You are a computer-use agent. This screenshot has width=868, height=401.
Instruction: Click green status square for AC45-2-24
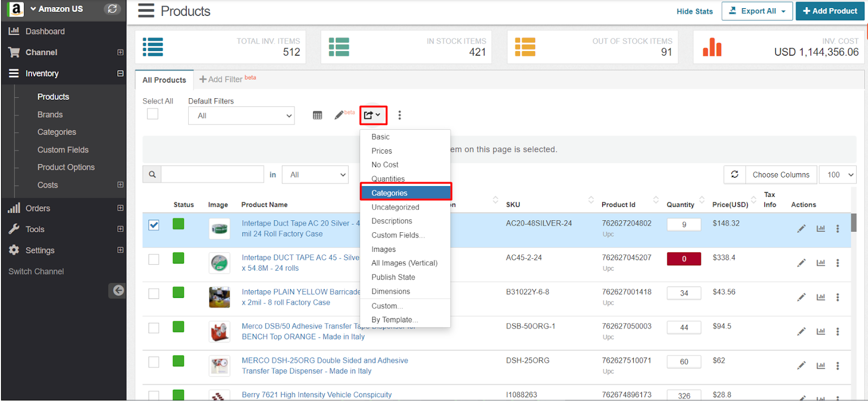(x=178, y=258)
